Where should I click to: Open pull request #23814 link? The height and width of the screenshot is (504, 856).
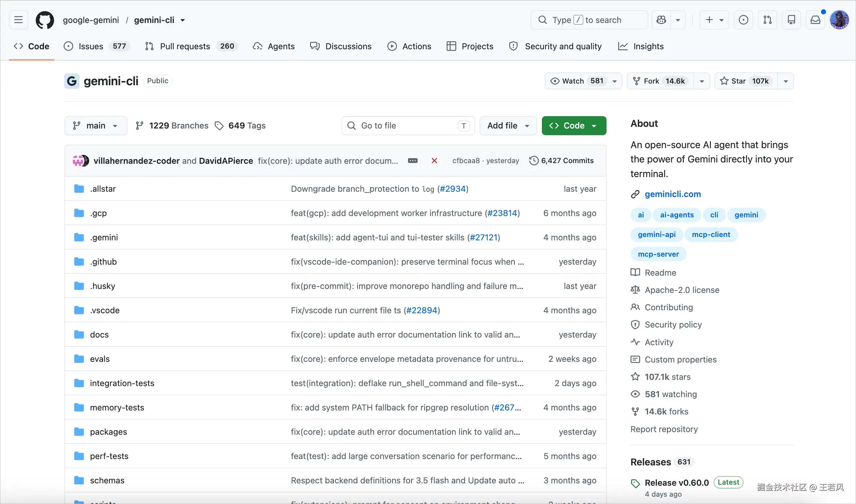(502, 213)
